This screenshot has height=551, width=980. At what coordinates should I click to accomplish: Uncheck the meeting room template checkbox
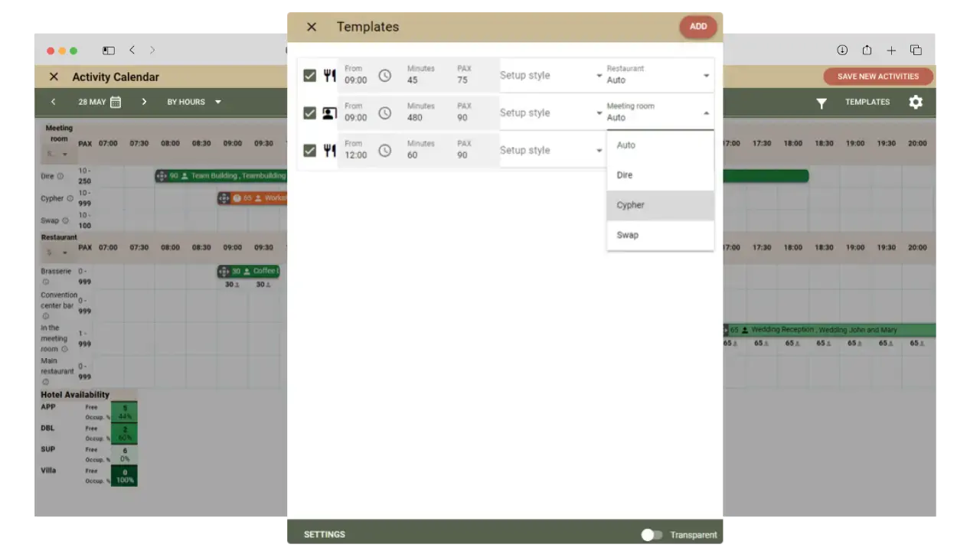coord(309,113)
